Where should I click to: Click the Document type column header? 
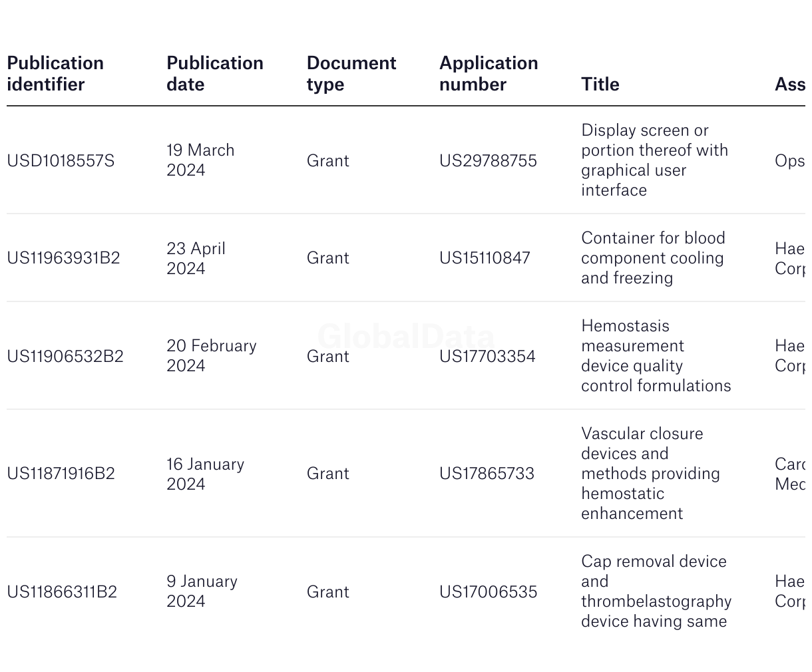[x=351, y=74]
